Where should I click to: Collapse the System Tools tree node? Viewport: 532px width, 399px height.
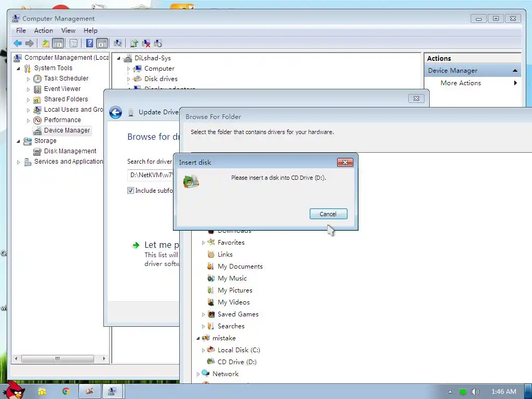pyautogui.click(x=18, y=69)
